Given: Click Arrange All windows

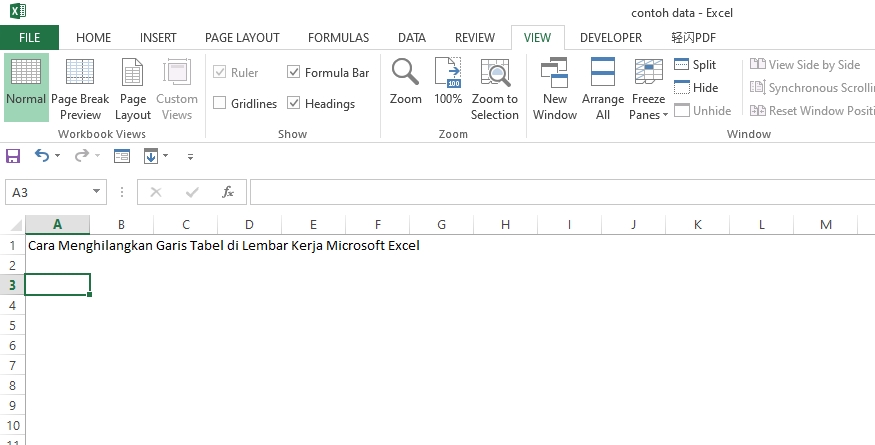Looking at the screenshot, I should pyautogui.click(x=603, y=89).
